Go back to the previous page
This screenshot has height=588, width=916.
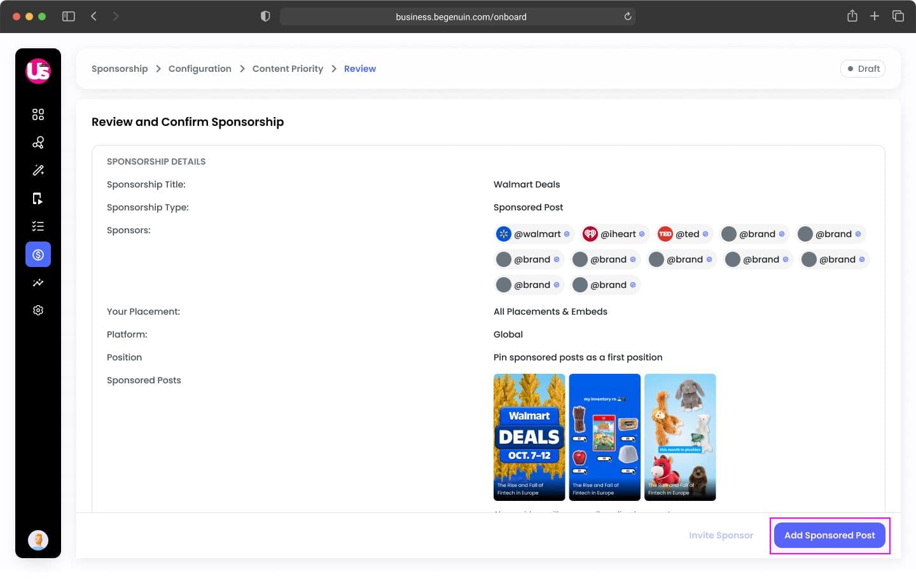94,17
